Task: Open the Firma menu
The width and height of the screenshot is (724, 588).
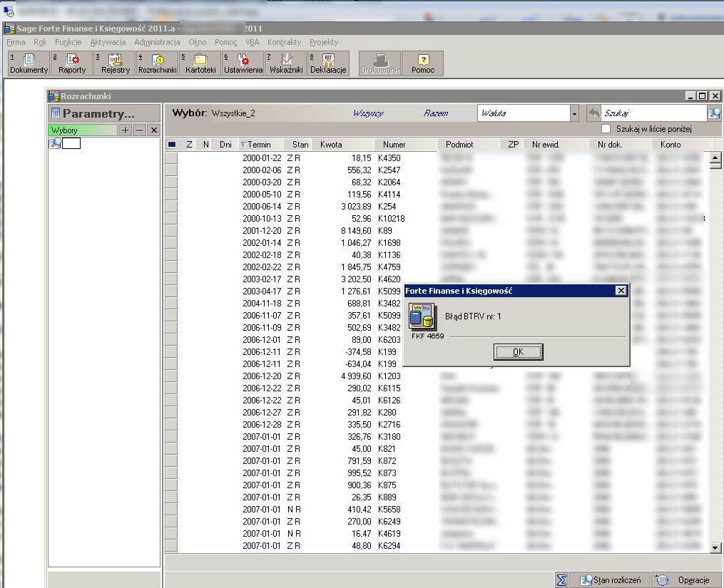Action: [x=16, y=42]
